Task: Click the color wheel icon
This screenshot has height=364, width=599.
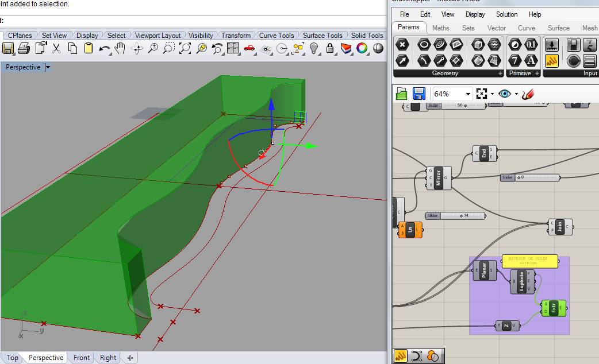Action: (362, 48)
